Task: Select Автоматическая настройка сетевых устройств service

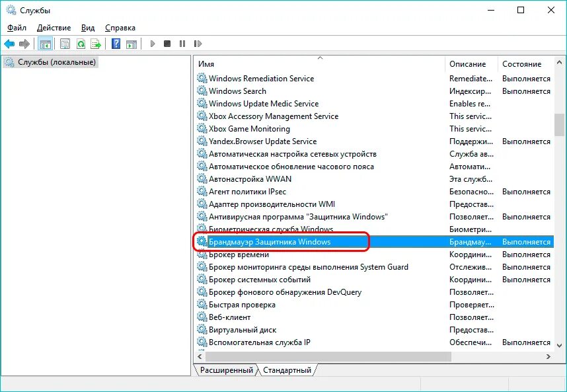Action: [x=374, y=153]
